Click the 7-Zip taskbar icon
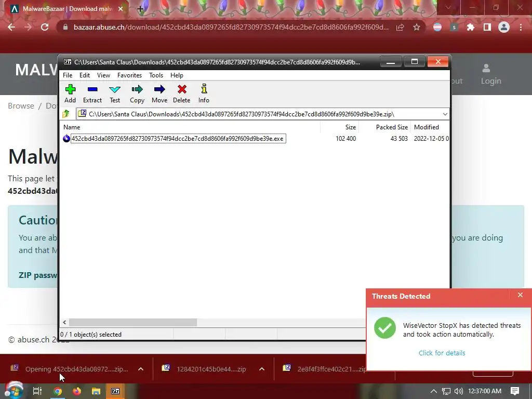This screenshot has width=532, height=399. tap(115, 391)
